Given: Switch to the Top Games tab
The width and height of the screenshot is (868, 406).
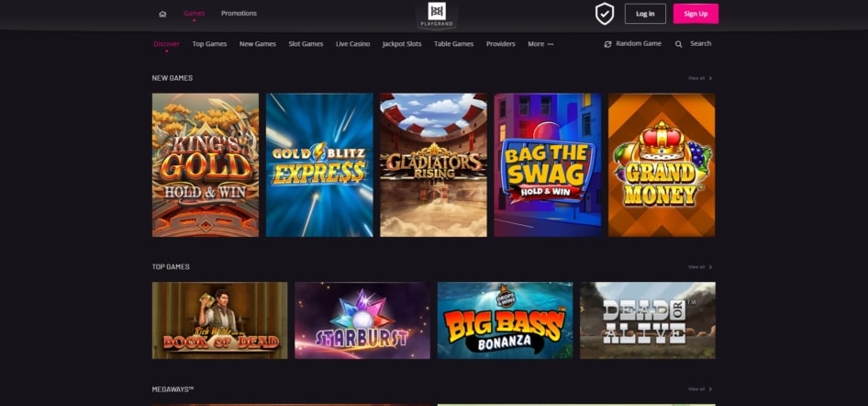Looking at the screenshot, I should pyautogui.click(x=210, y=44).
